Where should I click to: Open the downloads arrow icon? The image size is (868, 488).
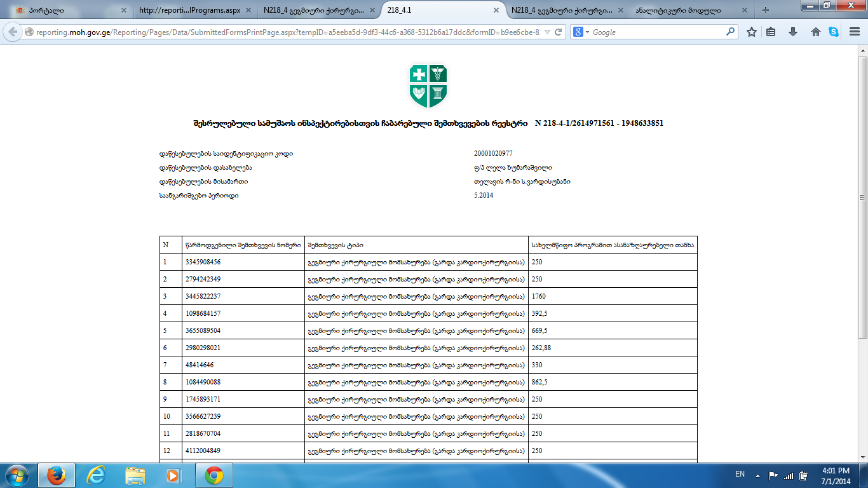pyautogui.click(x=793, y=32)
